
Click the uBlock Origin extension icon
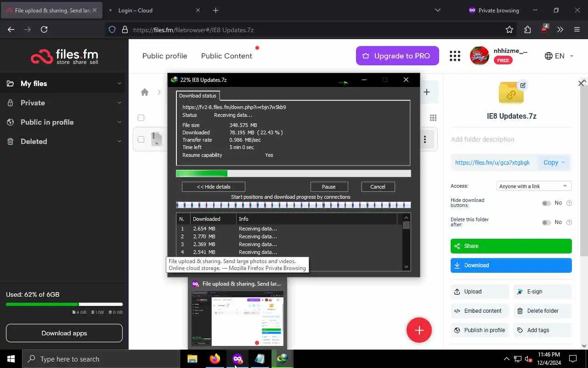coord(544,29)
